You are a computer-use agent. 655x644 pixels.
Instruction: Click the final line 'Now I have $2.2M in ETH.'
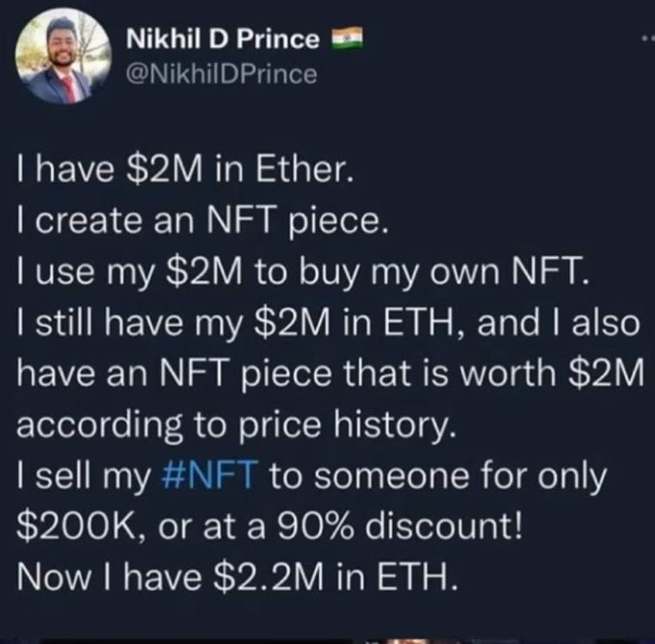click(x=237, y=578)
